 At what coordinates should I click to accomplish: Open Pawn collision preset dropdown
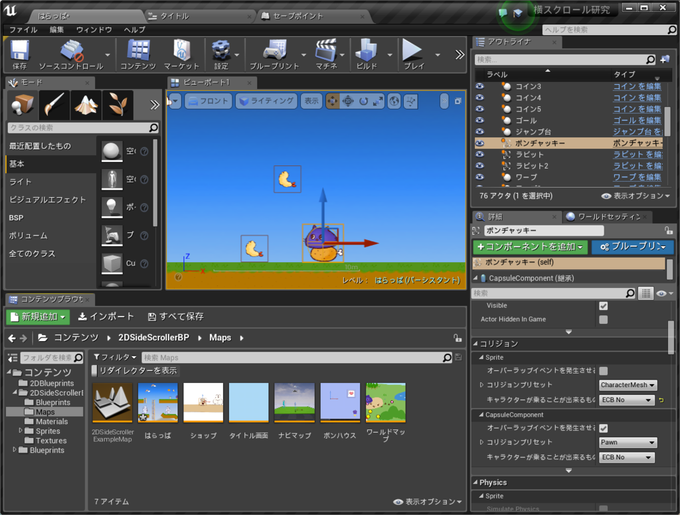tap(628, 442)
